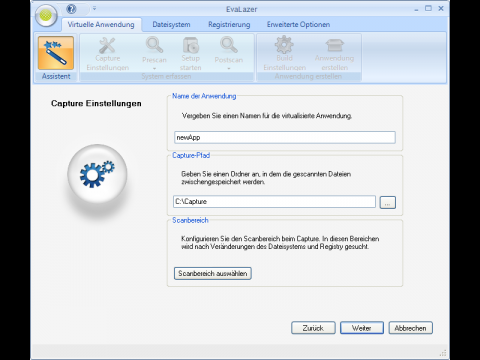Cancel with Abbrechen button

point(410,328)
